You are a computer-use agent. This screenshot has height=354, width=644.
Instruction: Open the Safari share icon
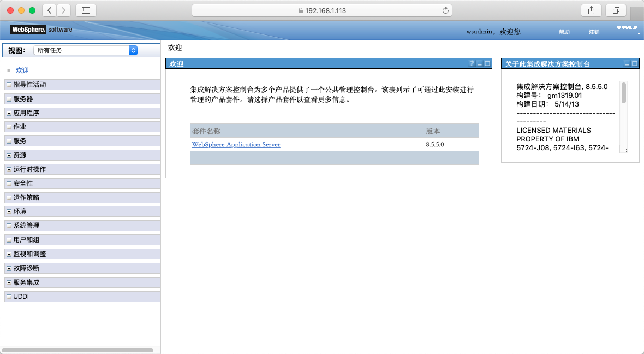tap(591, 10)
